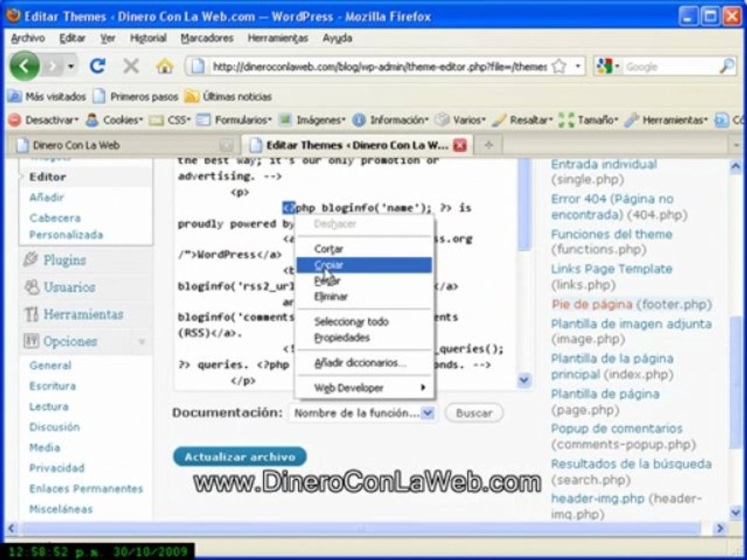Click the search magnifier icon
Viewport: 747px width, 560px height.
point(727,66)
